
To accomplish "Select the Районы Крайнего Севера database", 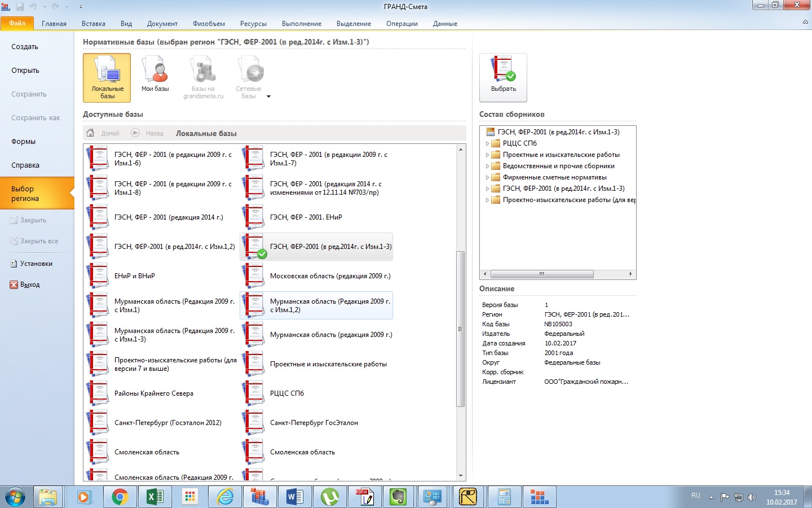I will 153,393.
